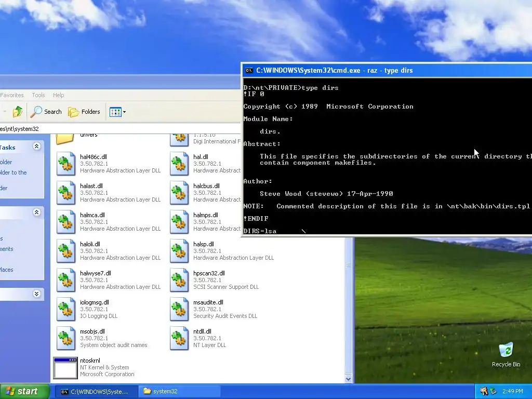Select the msobjs.dll file icon
The image size is (532, 399).
[x=66, y=339]
